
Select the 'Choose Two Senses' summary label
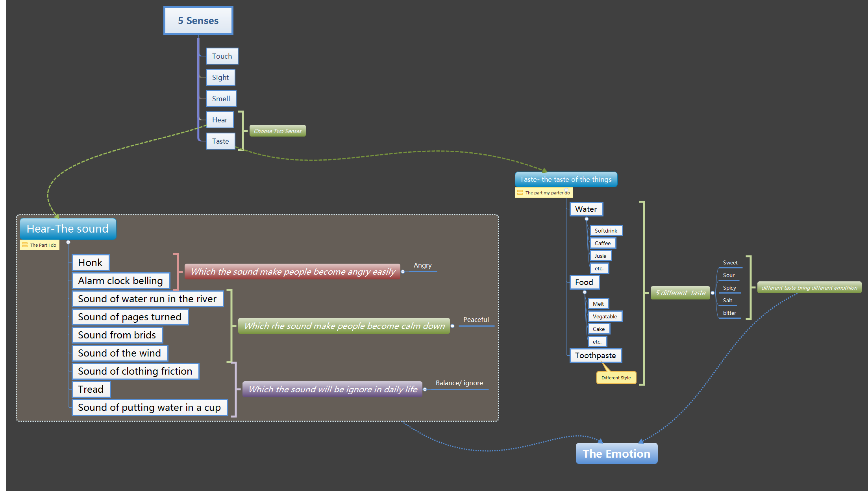(x=278, y=131)
